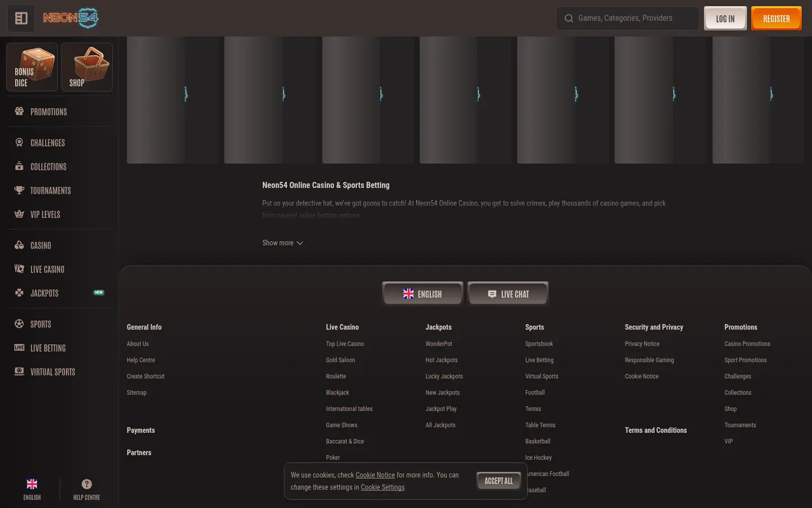Open About Us footer link
Image resolution: width=812 pixels, height=508 pixels.
138,344
